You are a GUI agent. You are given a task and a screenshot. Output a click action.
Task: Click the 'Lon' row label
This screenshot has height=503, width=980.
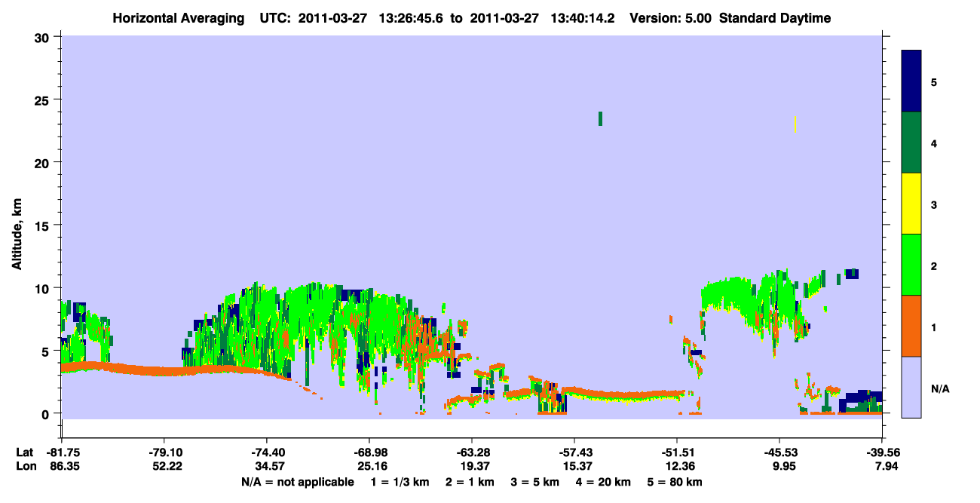point(25,466)
